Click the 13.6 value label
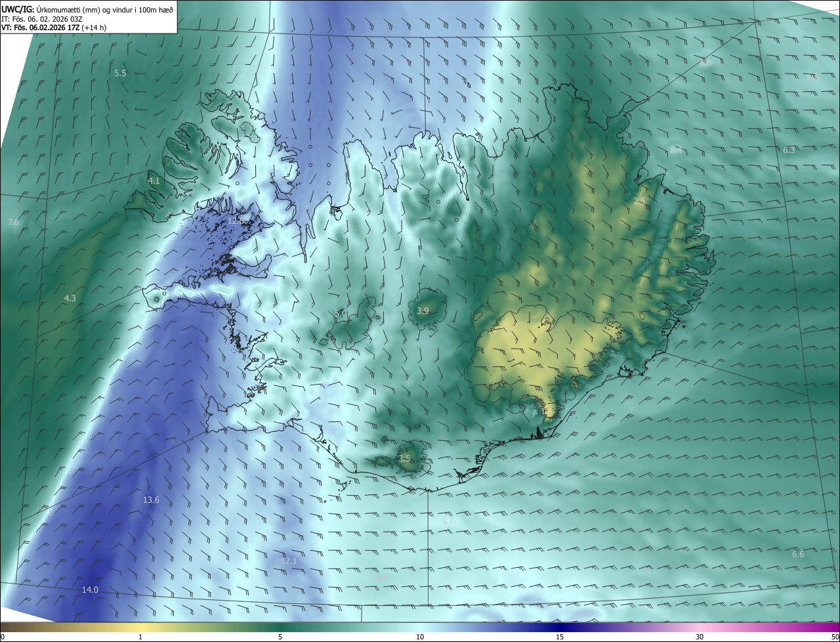840x642 pixels. point(151,500)
